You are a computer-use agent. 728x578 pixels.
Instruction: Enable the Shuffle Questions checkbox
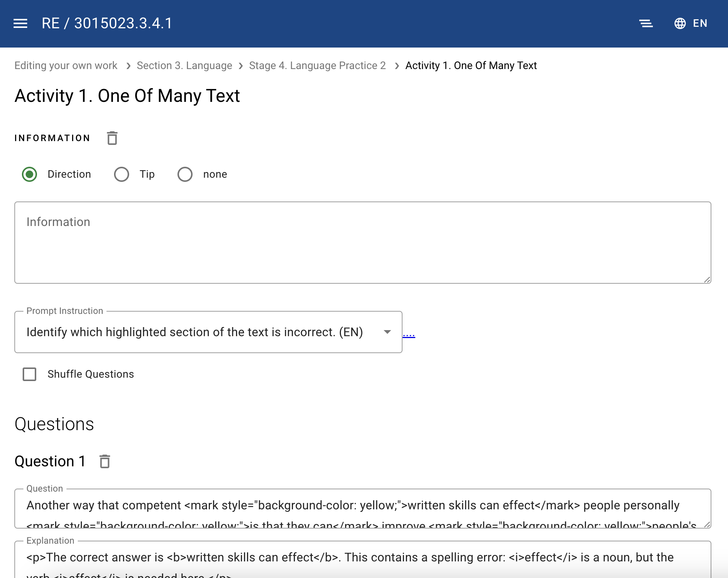(x=29, y=374)
